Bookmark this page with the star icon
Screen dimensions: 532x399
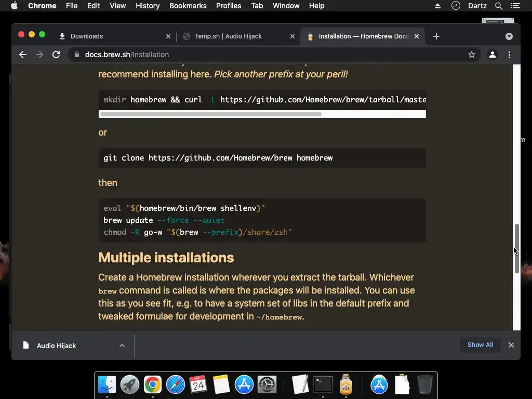coord(472,55)
